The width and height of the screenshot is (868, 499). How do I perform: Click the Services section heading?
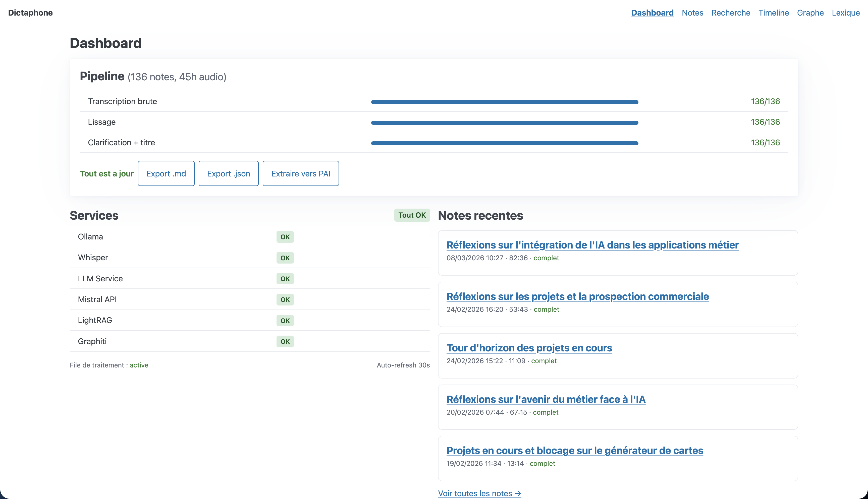point(94,216)
